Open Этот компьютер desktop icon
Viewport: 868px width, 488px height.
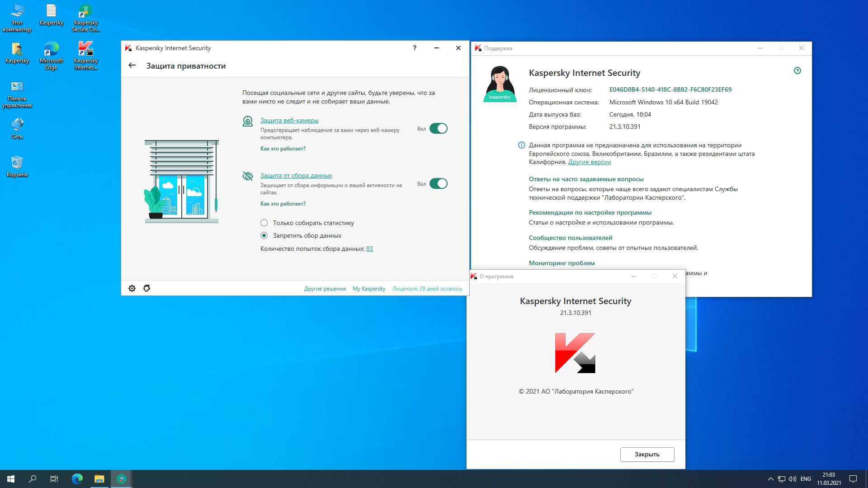click(17, 18)
